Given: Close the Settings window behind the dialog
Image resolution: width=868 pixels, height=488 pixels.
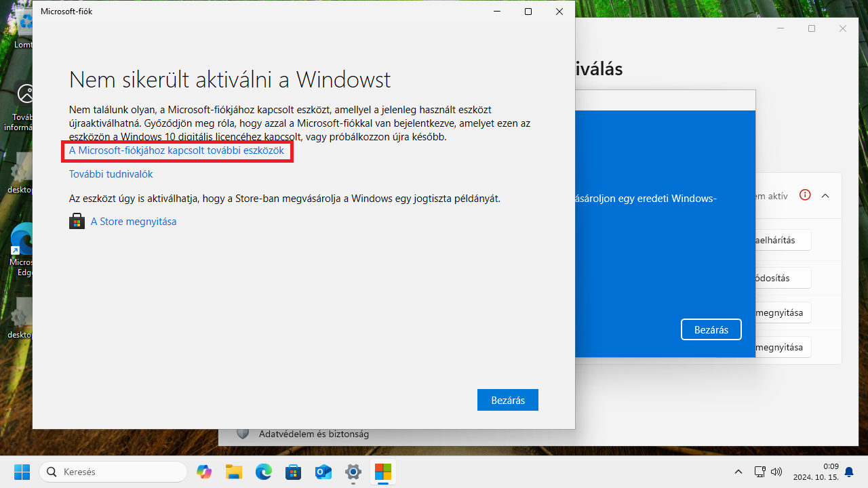Looking at the screenshot, I should pyautogui.click(x=843, y=28).
